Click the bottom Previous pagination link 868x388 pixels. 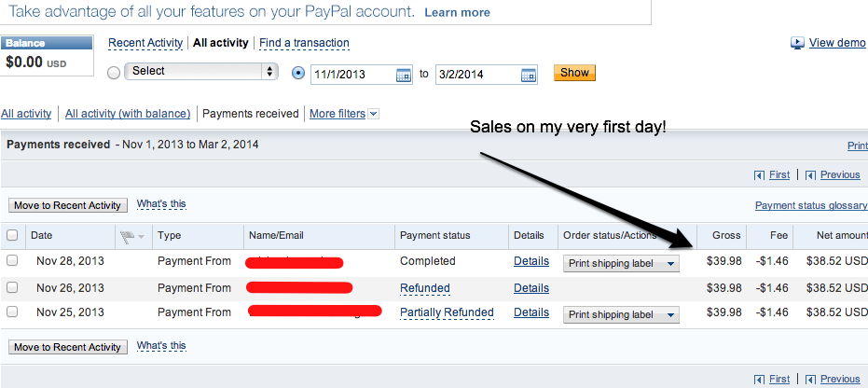(x=840, y=380)
